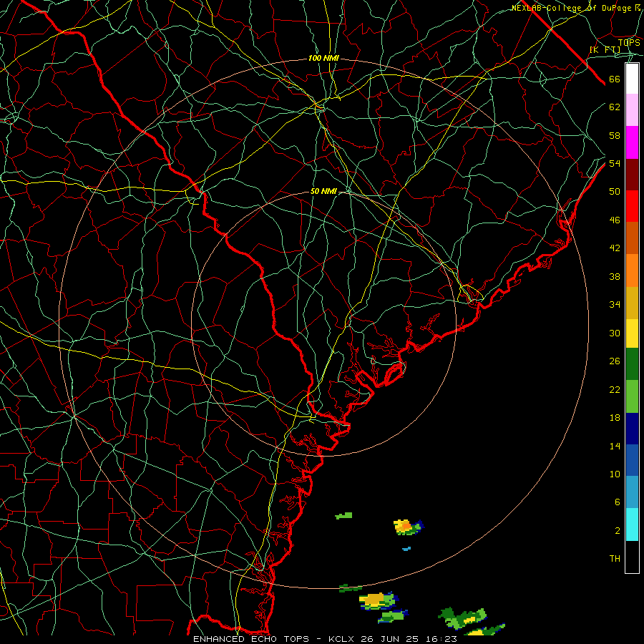The height and width of the screenshot is (644, 644).
Task: Click the dark green legend swatch
Action: (x=632, y=364)
